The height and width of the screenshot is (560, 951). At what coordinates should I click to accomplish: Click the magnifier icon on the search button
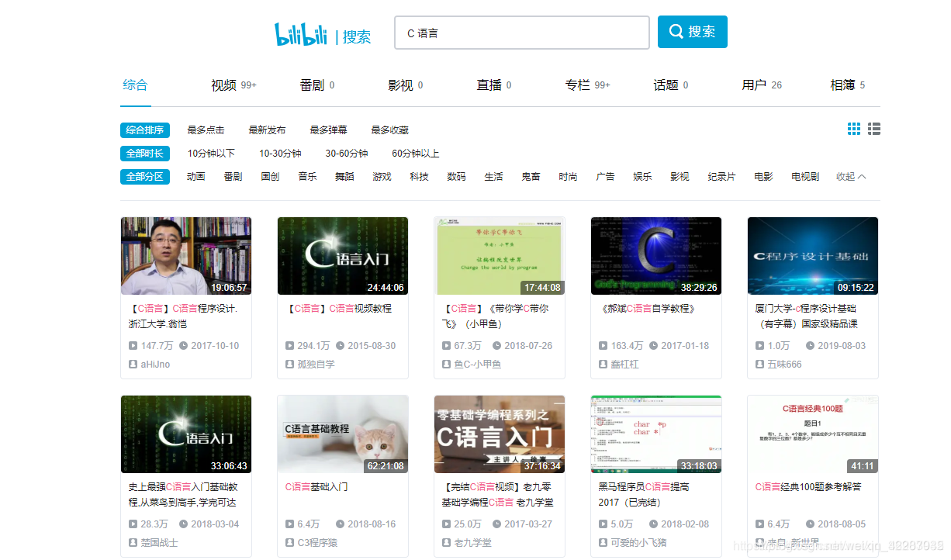(x=675, y=31)
